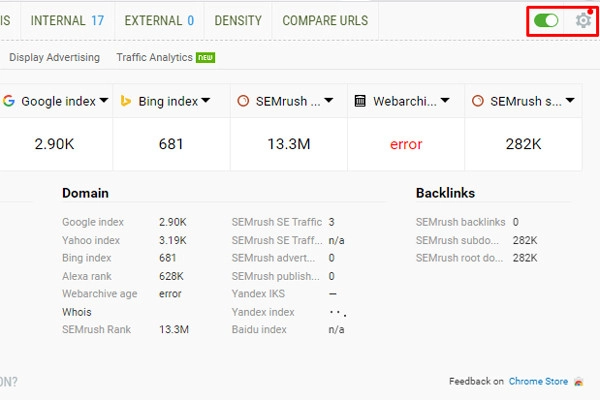This screenshot has width=600, height=400.
Task: Expand the Bing index dropdown arrow
Action: pyautogui.click(x=205, y=101)
